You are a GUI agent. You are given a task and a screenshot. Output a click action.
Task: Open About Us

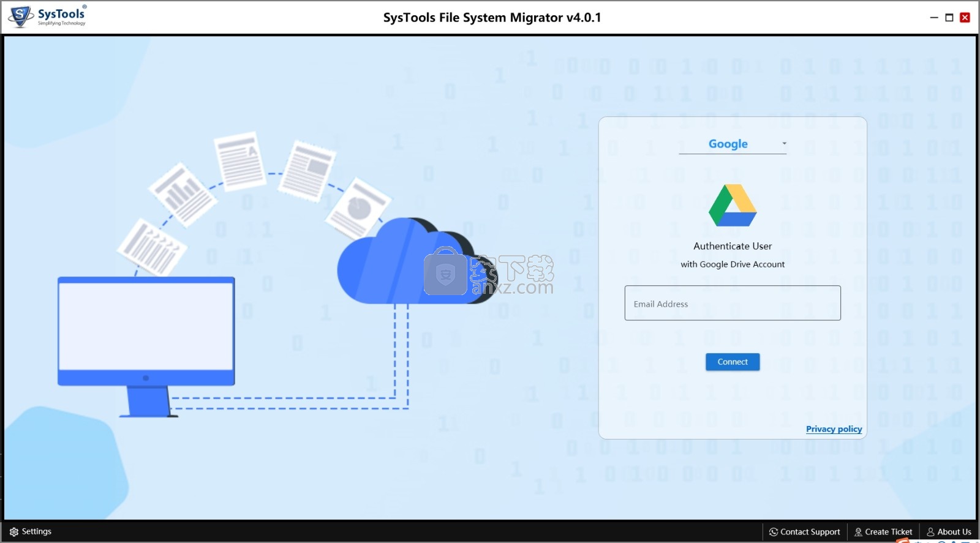[949, 532]
